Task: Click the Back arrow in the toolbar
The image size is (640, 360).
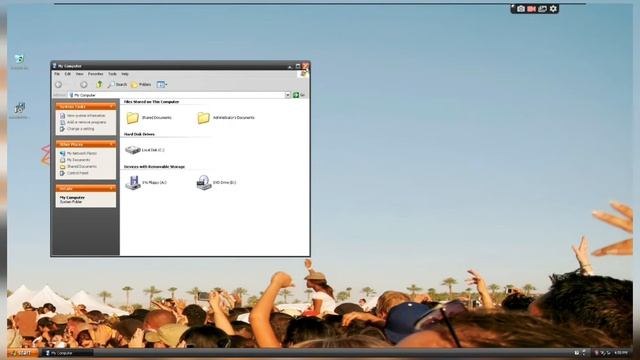Action: point(58,84)
